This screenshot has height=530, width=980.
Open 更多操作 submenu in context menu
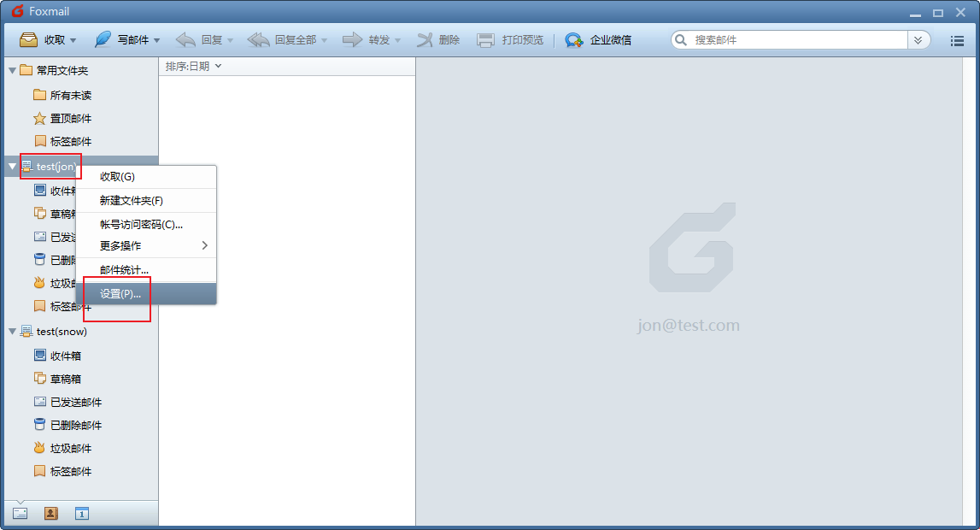[146, 245]
